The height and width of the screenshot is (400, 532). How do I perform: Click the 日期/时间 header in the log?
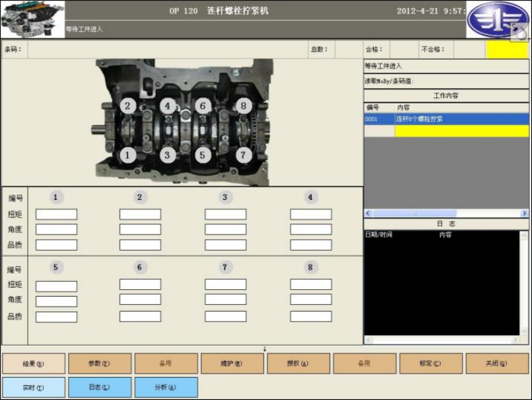(x=379, y=234)
